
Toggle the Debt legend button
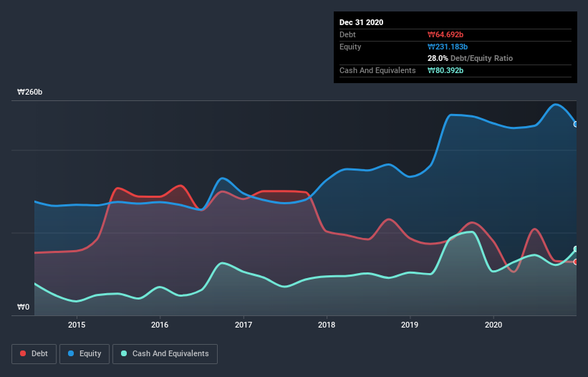tap(34, 354)
